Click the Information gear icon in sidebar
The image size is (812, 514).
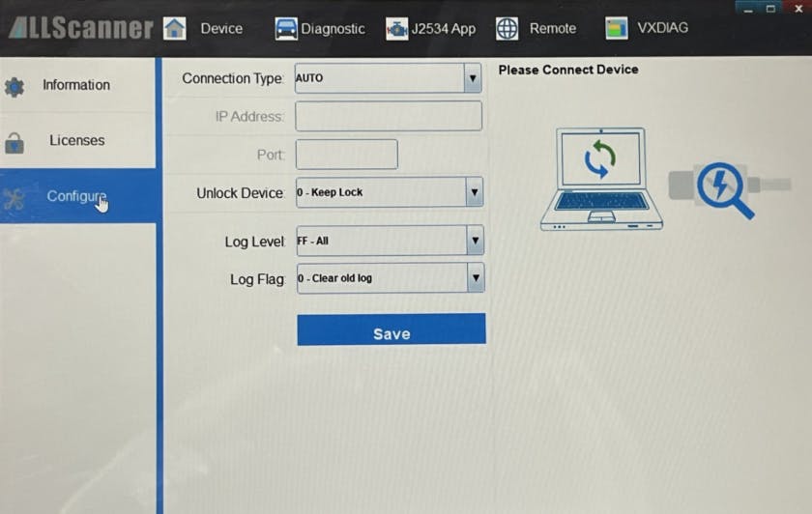click(14, 87)
